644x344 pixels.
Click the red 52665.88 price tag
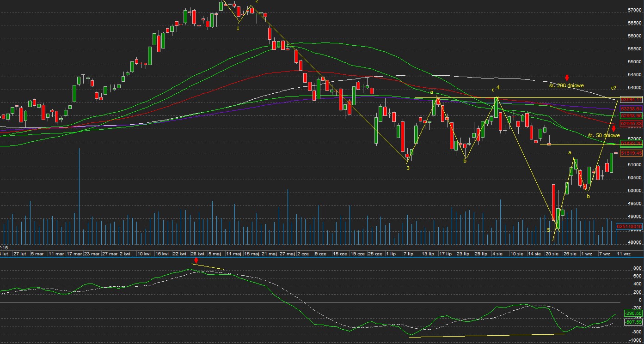pyautogui.click(x=632, y=124)
